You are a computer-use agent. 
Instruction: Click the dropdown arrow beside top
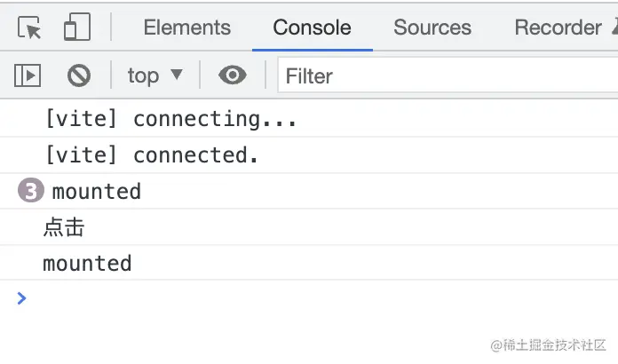(x=177, y=74)
